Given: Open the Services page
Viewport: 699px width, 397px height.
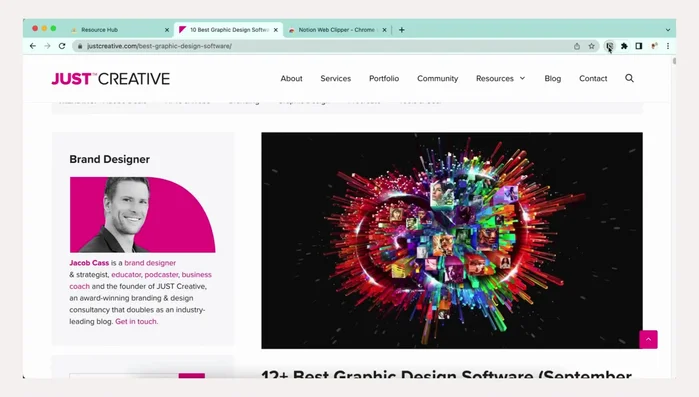Looking at the screenshot, I should 336,78.
